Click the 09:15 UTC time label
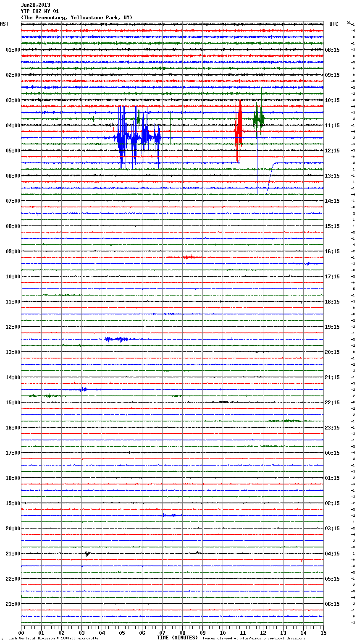Screen dimensions: 357x644 (x=332, y=75)
